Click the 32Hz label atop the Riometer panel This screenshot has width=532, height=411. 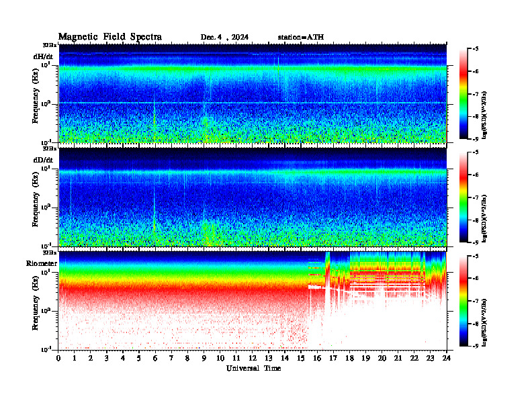pyautogui.click(x=50, y=253)
